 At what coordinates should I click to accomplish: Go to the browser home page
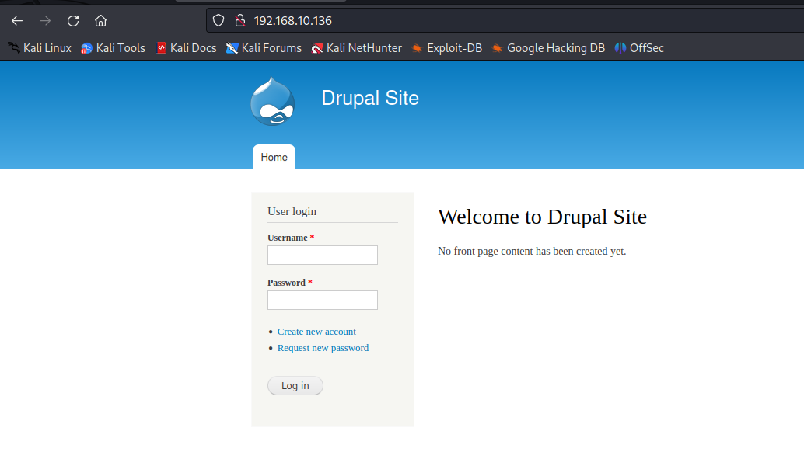101,20
